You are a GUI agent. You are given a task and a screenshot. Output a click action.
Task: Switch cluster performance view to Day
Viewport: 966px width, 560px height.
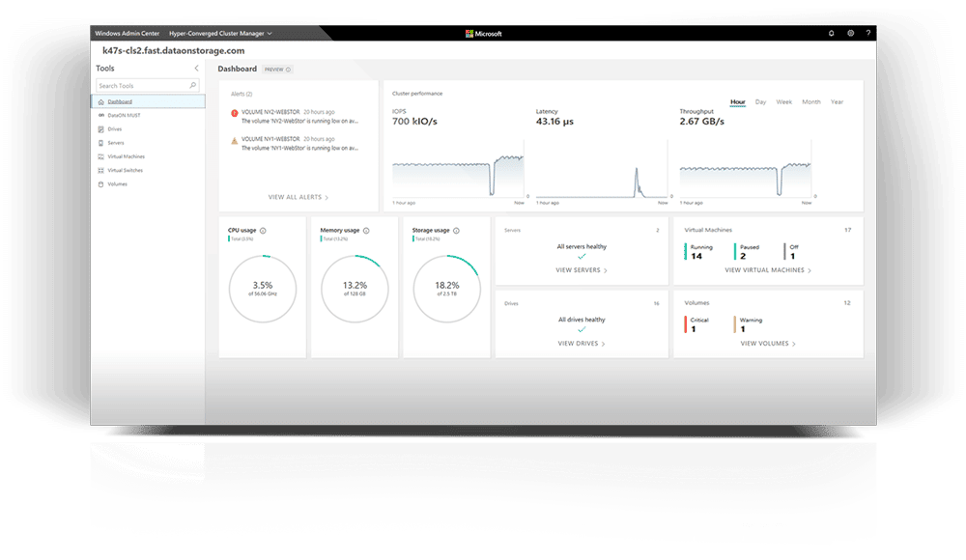[760, 100]
